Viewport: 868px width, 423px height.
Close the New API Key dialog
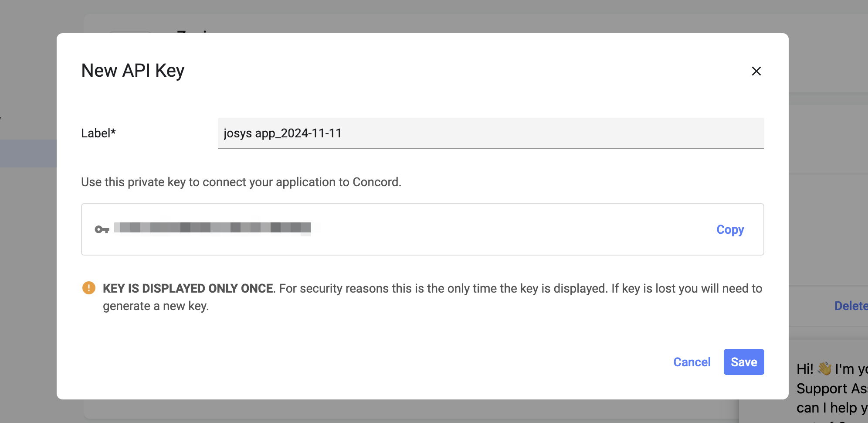coord(756,71)
